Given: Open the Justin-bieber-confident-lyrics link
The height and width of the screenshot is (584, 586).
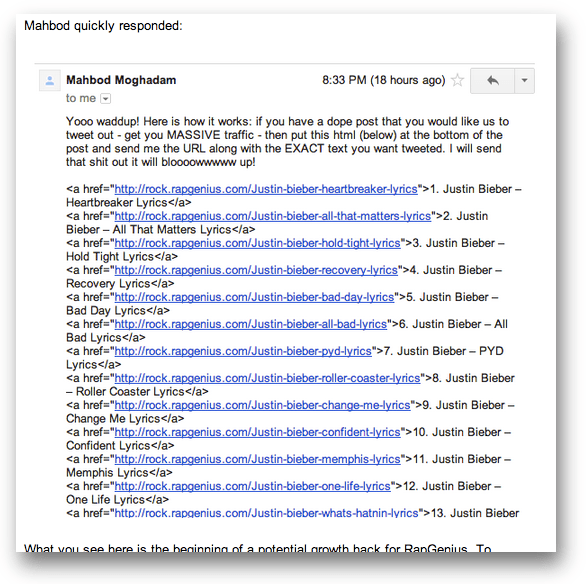Looking at the screenshot, I should point(257,432).
